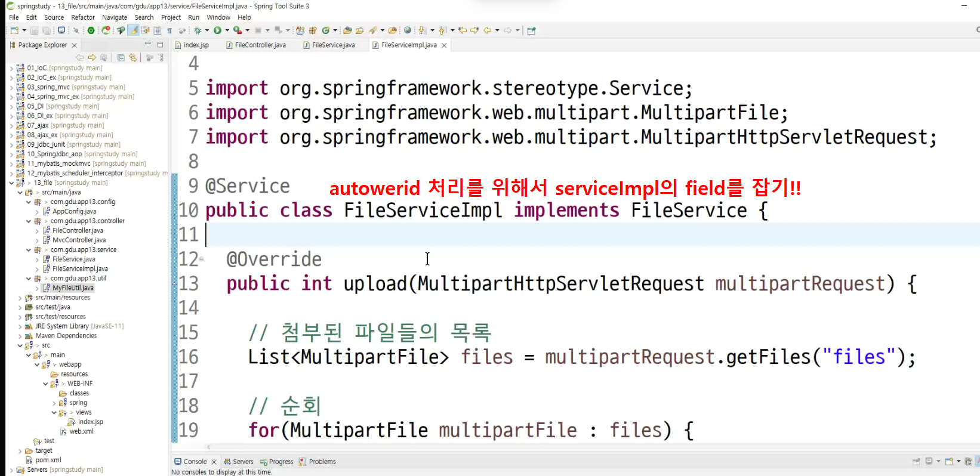
Task: Minimize the Package Explorer panel
Action: coord(147,44)
